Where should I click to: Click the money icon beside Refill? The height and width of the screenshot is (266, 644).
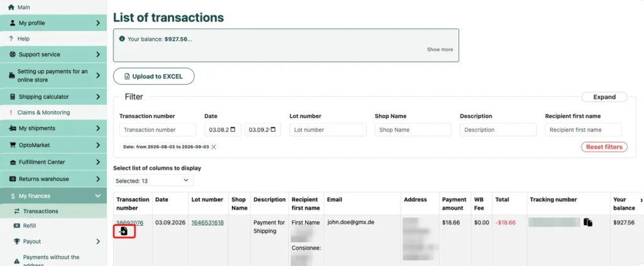(17, 226)
